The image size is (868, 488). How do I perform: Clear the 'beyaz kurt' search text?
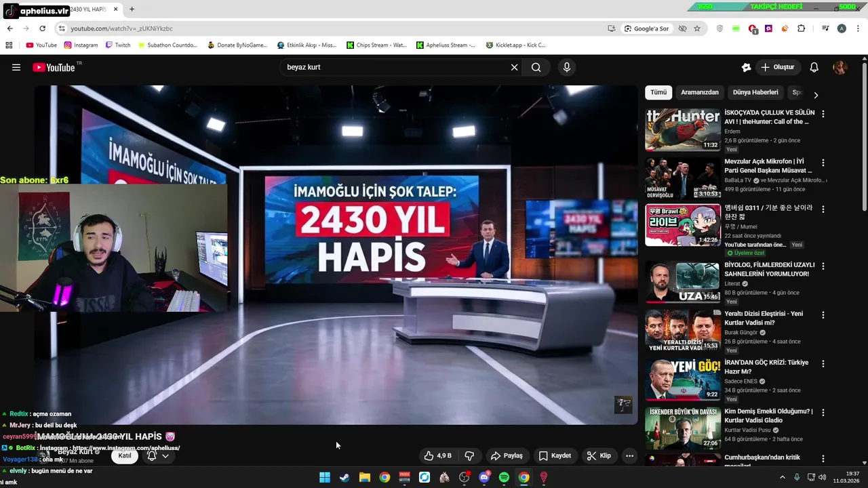[514, 67]
